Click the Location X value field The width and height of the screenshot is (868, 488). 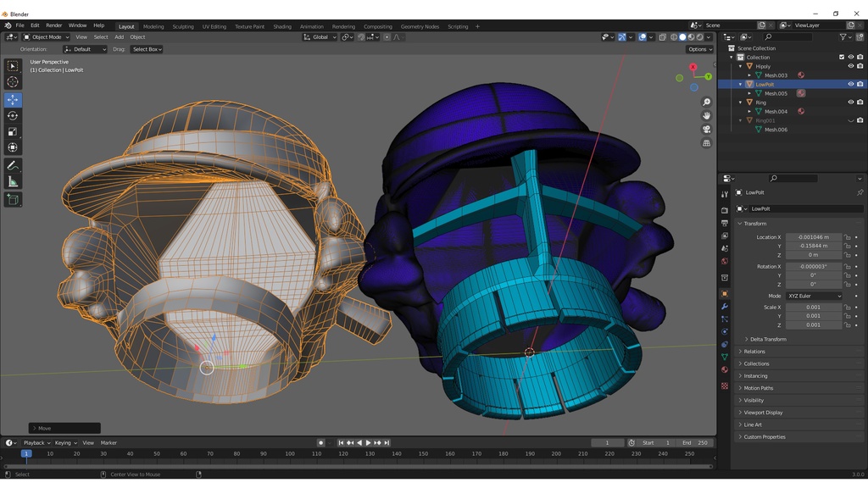pyautogui.click(x=813, y=237)
